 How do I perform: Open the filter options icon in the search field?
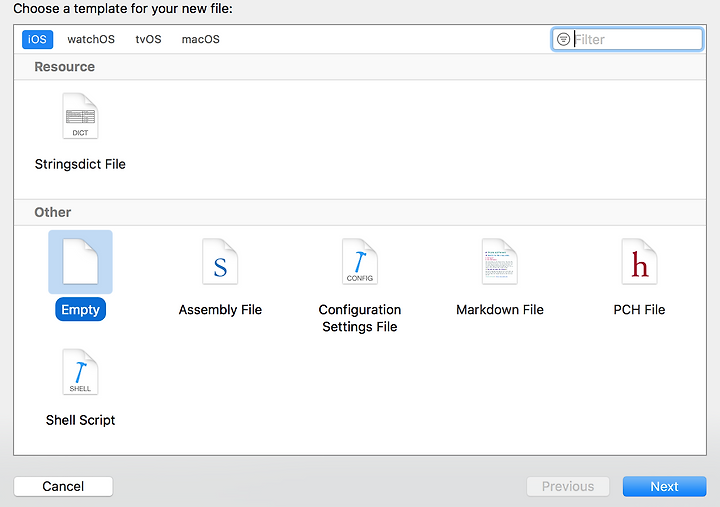[x=563, y=39]
